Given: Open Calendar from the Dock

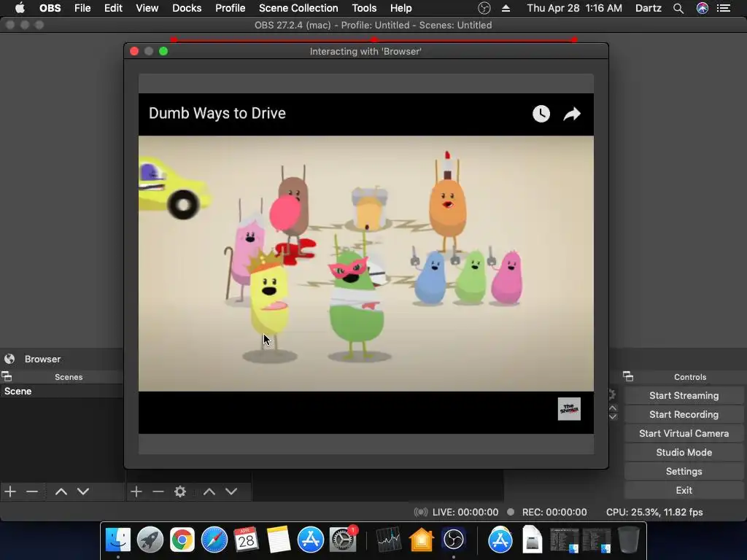Looking at the screenshot, I should click(x=247, y=540).
